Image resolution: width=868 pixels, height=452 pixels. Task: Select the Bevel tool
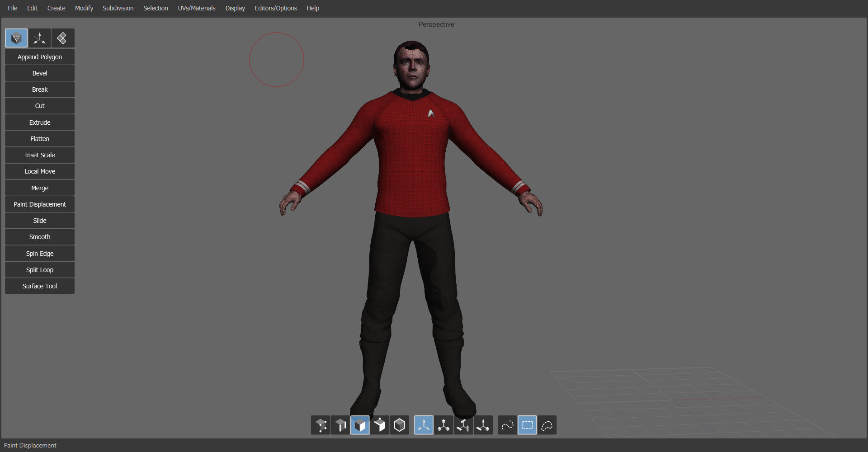(x=39, y=73)
